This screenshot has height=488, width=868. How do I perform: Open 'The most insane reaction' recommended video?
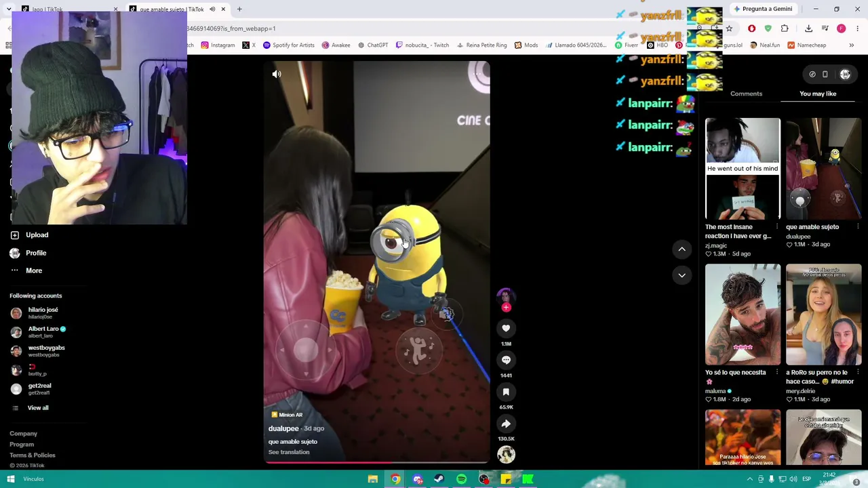(x=743, y=169)
